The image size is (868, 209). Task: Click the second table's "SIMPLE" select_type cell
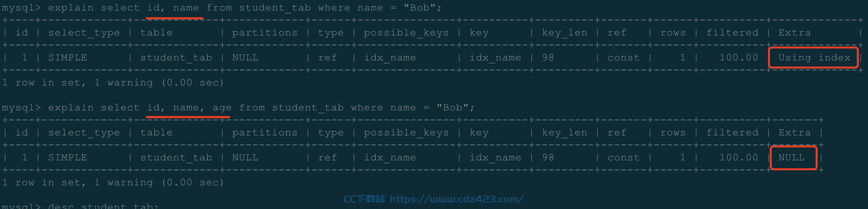click(67, 157)
